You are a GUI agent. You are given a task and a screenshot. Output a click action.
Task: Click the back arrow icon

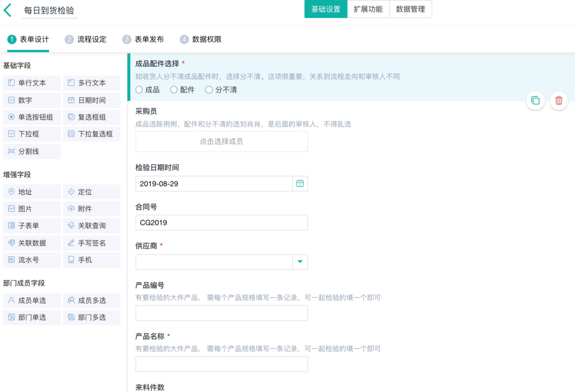(x=8, y=10)
